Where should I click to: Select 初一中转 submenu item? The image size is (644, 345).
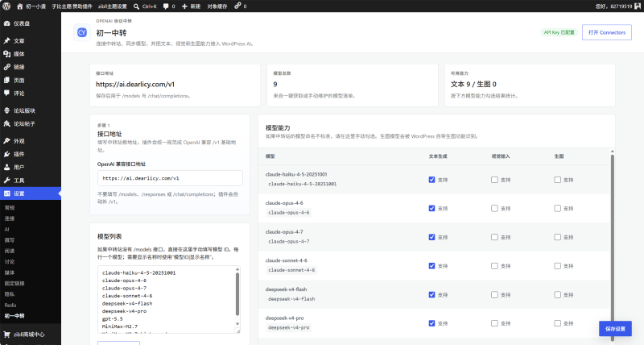(14, 316)
